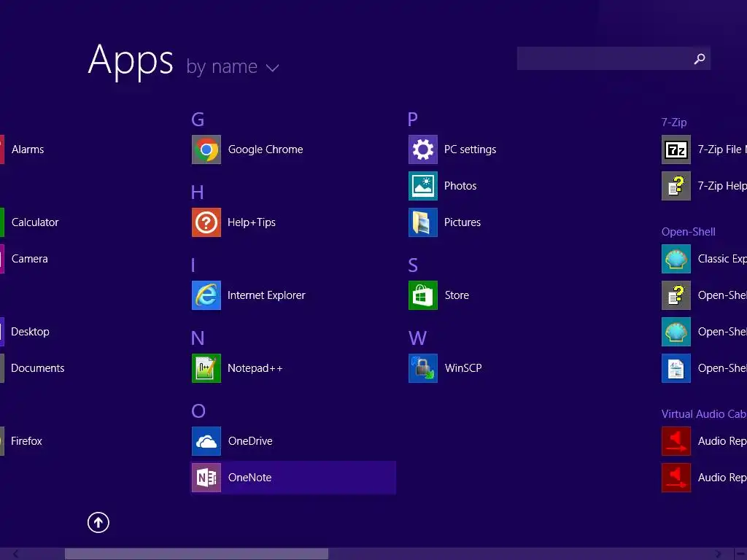Open the Pictures folder icon
Screen dimensions: 747x560
tap(423, 222)
